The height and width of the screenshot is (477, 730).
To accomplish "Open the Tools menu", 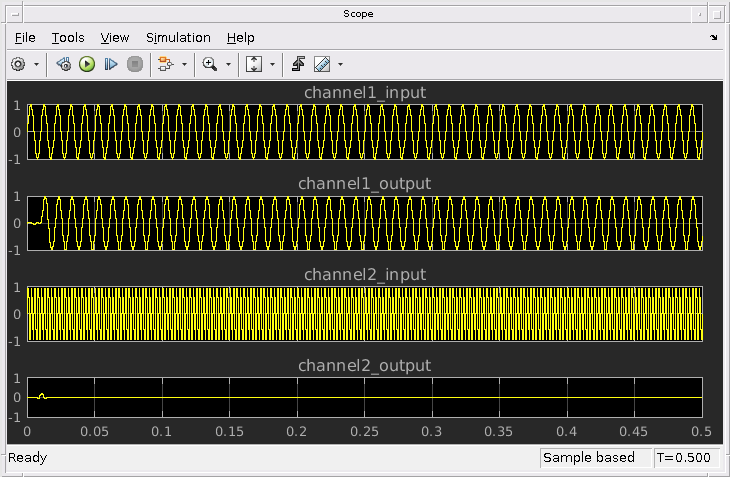I will pyautogui.click(x=68, y=37).
